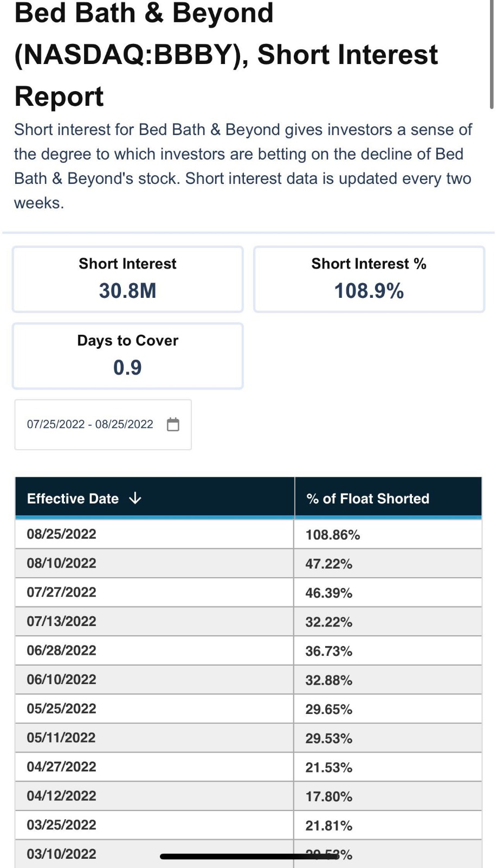Sort by the Effective Date column header
497x868 pixels.
[x=73, y=499]
